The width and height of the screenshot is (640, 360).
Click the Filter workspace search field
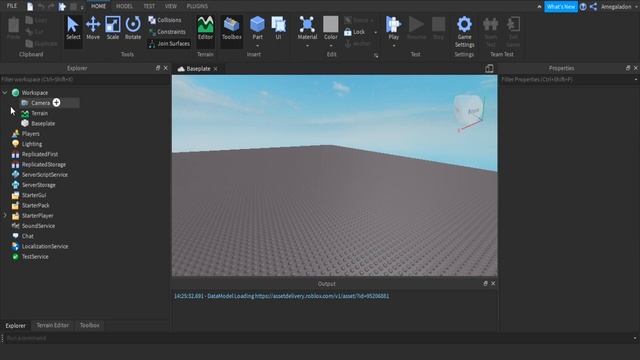(85, 79)
